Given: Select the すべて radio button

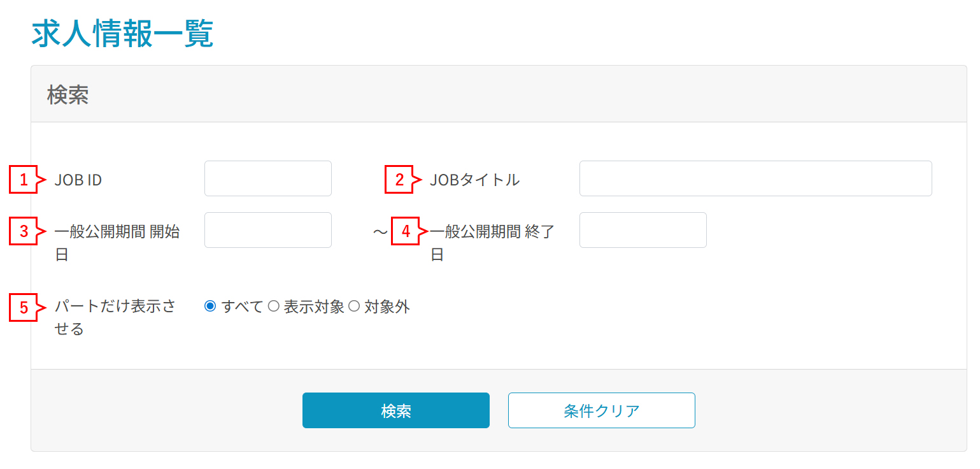Looking at the screenshot, I should 210,307.
